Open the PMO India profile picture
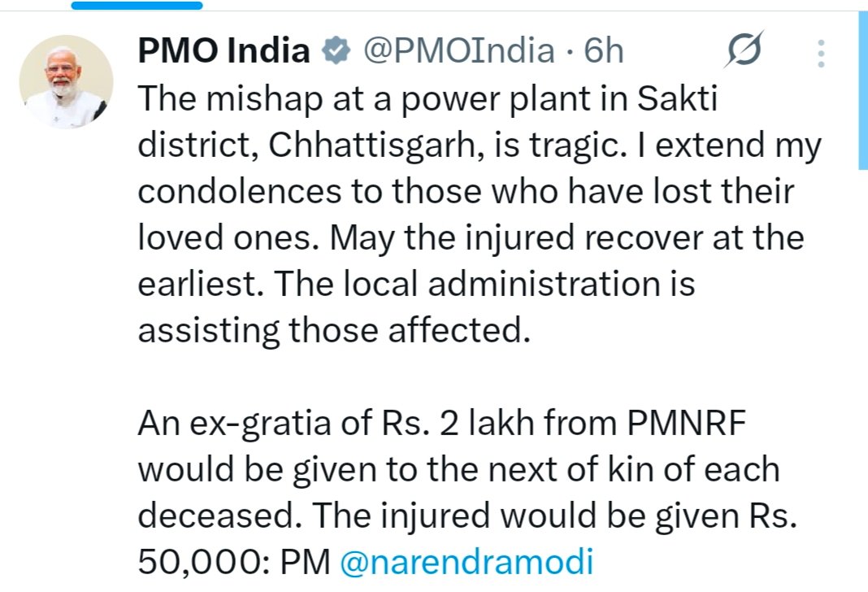This screenshot has width=868, height=592. pos(66,81)
